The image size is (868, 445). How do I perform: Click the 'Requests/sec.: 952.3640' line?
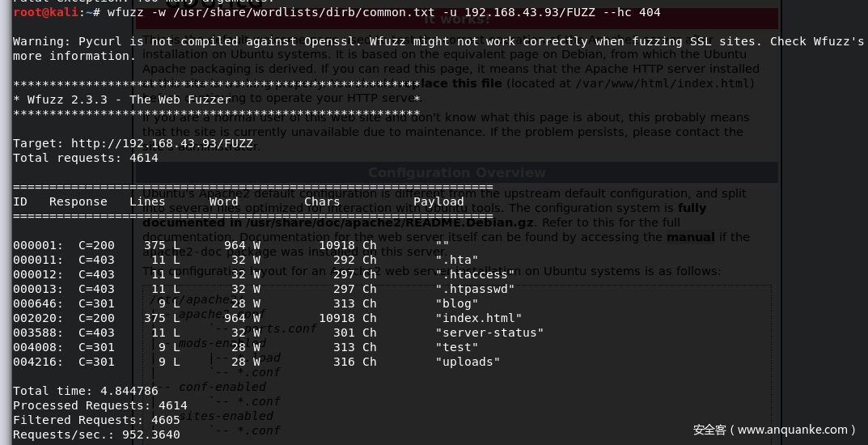point(96,434)
